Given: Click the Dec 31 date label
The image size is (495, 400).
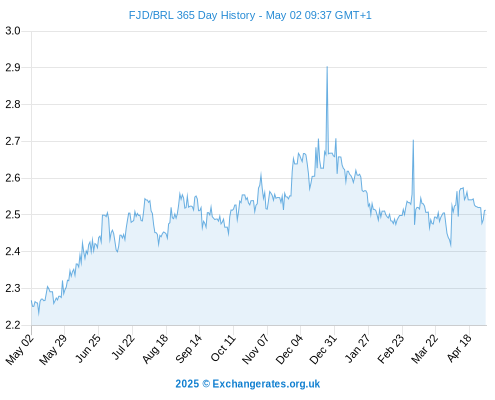Looking at the screenshot, I should (x=323, y=349).
